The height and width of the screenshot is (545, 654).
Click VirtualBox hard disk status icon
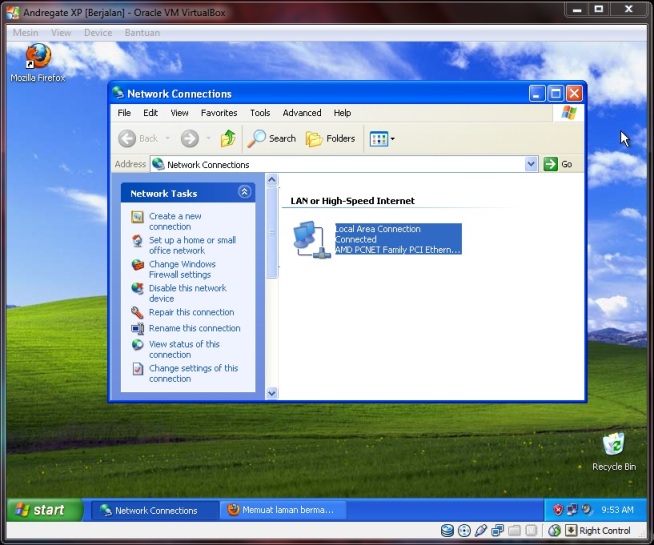tap(447, 530)
